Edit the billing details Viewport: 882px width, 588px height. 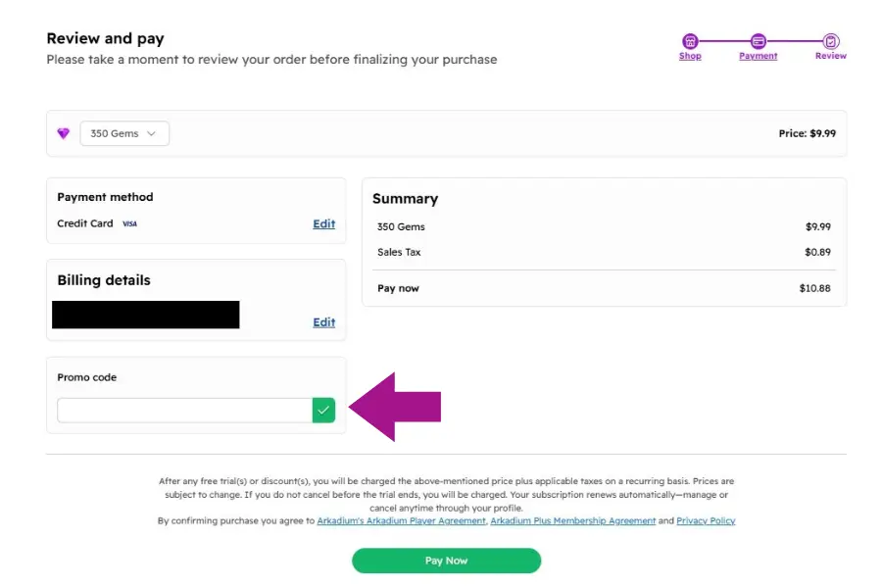tap(323, 321)
